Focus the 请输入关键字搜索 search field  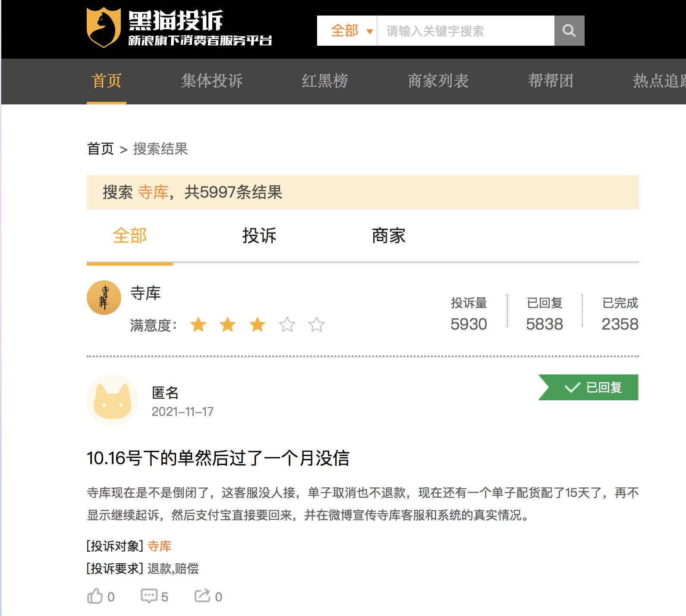(466, 31)
